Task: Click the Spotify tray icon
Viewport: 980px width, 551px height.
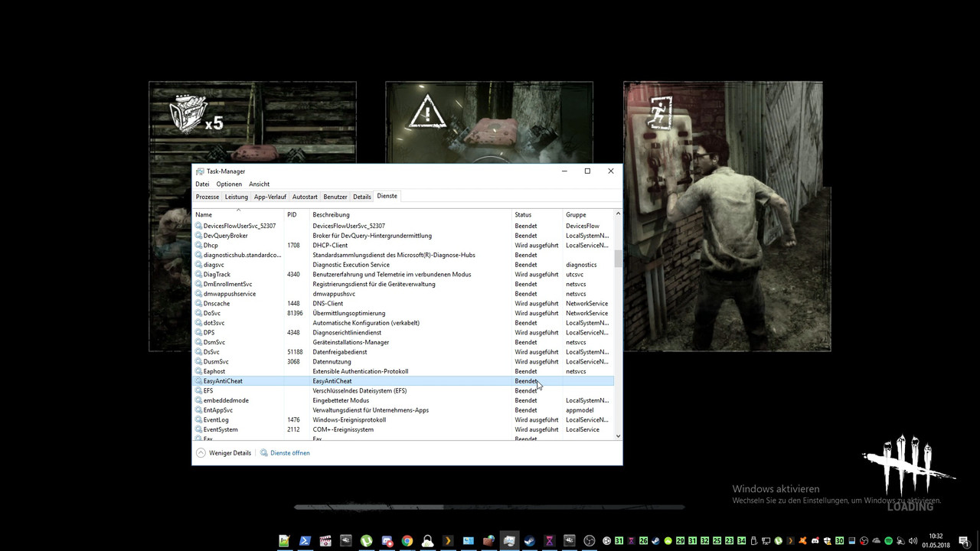Action: pos(889,541)
